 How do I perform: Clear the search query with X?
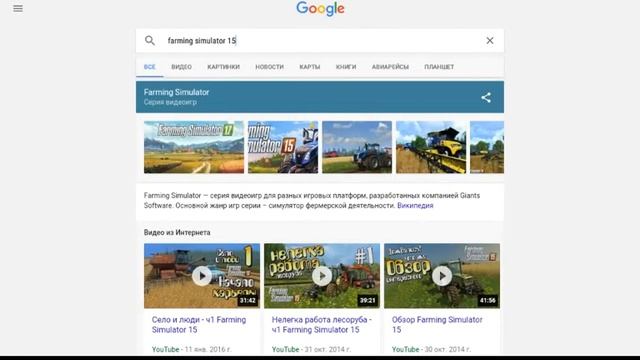[x=490, y=40]
